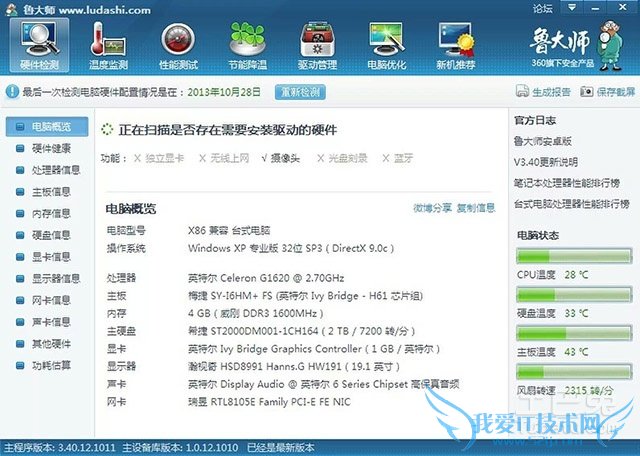Click the info icon beside last detection text
This screenshot has width=640, height=456.
pyautogui.click(x=12, y=92)
